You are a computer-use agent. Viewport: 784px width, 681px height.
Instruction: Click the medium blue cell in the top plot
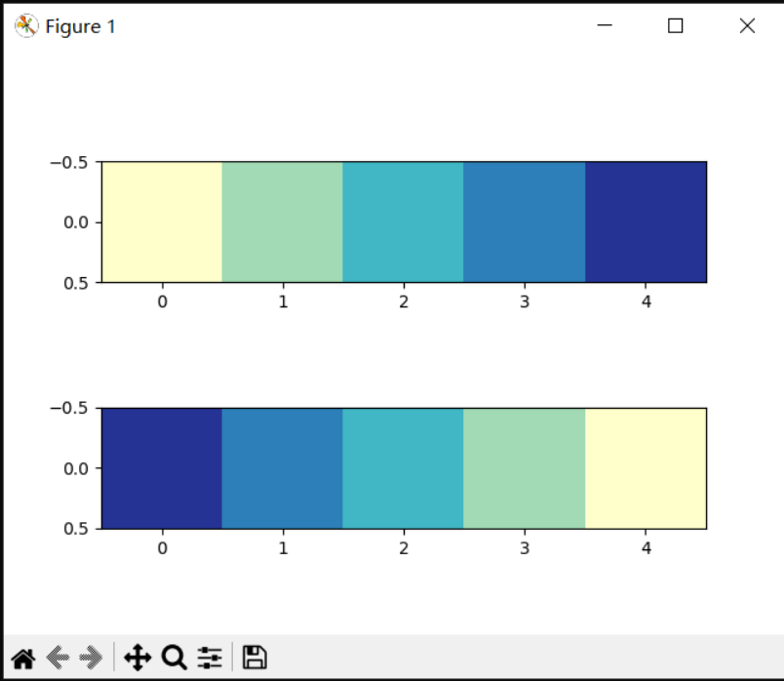click(525, 222)
